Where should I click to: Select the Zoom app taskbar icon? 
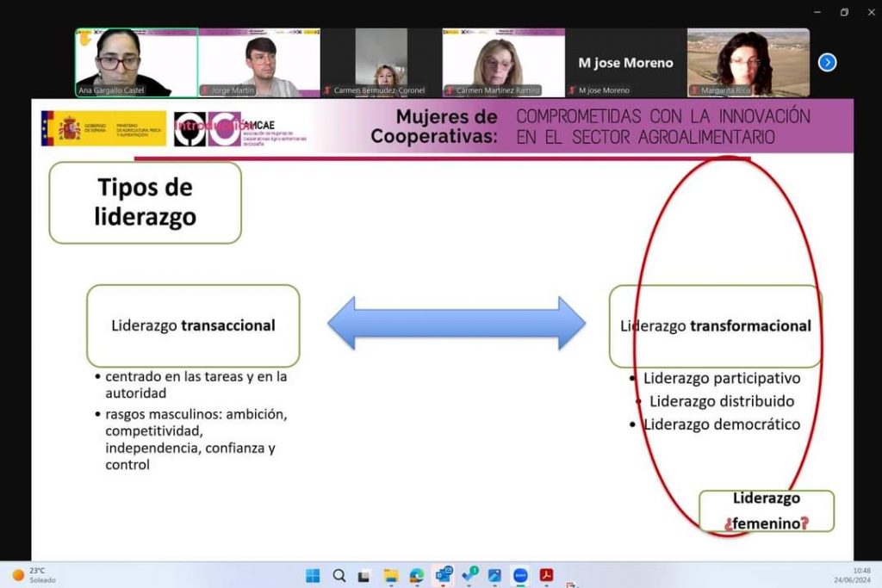point(520,575)
